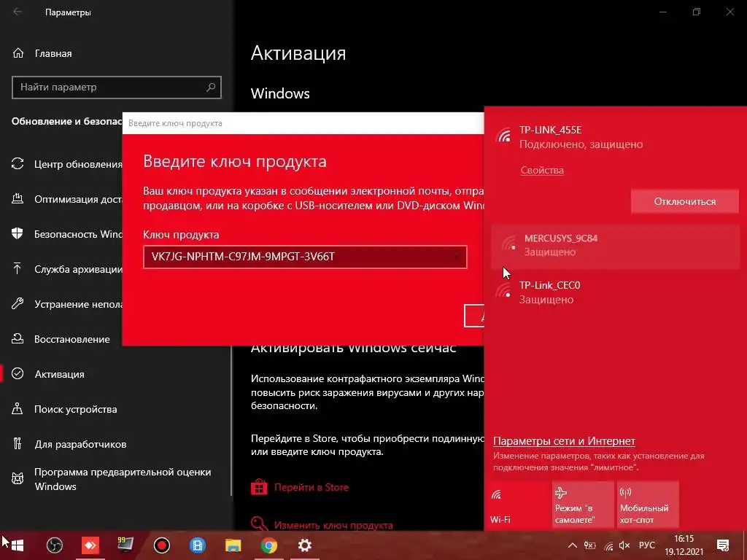747x560 pixels.
Task: Open Google Chrome from taskbar
Action: (x=268, y=545)
